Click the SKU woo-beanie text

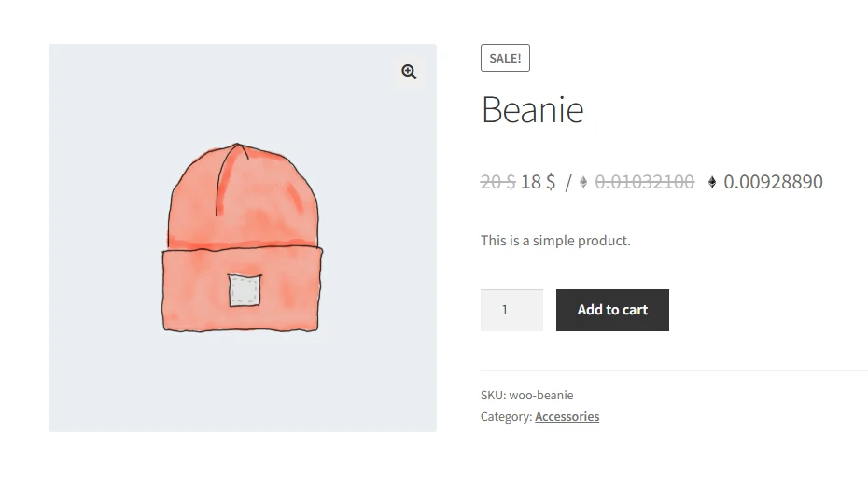point(527,396)
